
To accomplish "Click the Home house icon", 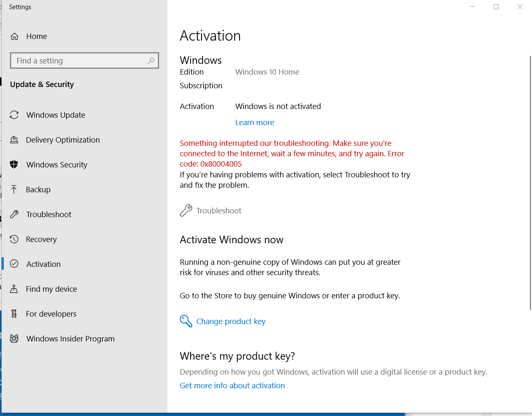I will (x=15, y=36).
